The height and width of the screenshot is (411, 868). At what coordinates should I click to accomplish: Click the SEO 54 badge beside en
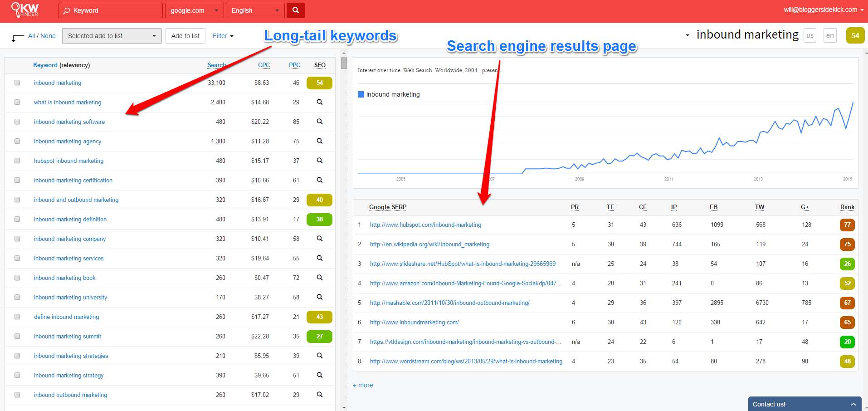point(855,35)
